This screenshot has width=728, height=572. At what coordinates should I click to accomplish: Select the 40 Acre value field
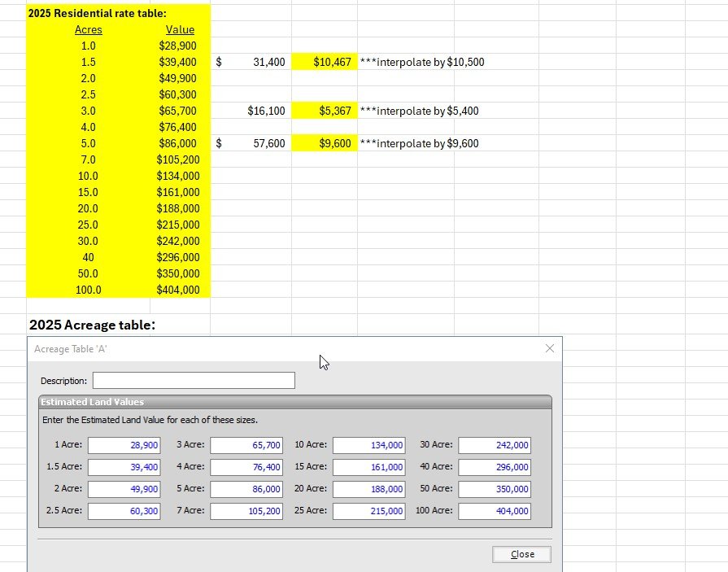[495, 467]
